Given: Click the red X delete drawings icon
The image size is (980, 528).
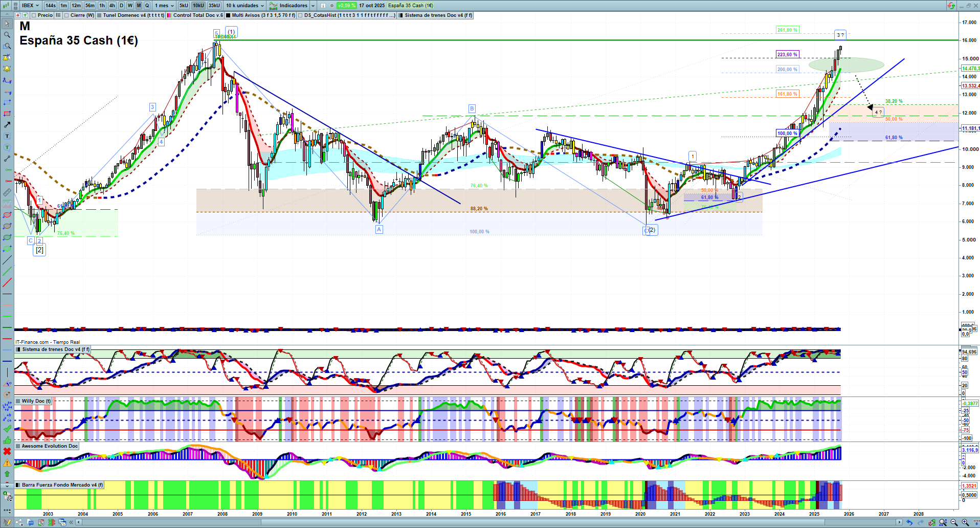Looking at the screenshot, I should [x=7, y=451].
